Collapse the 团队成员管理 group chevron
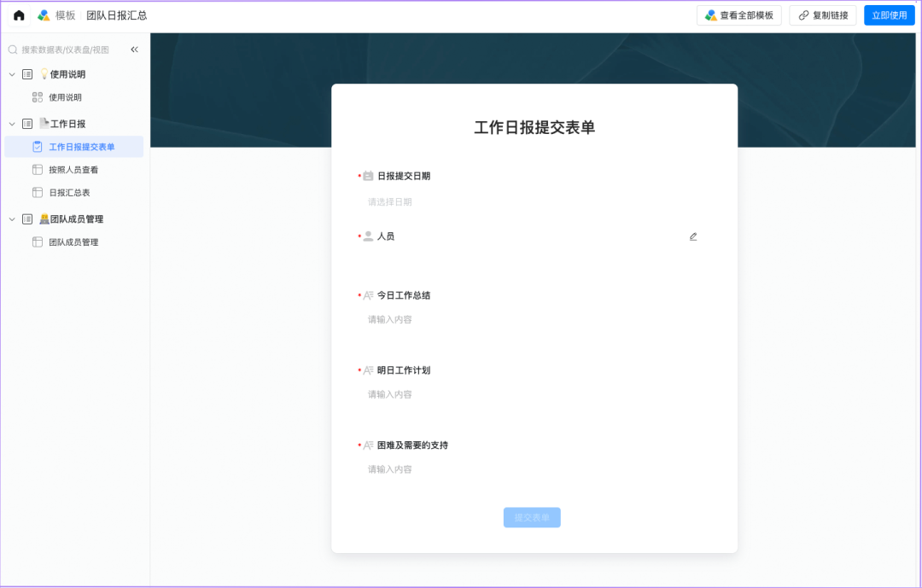Image resolution: width=922 pixels, height=588 pixels. 12,219
